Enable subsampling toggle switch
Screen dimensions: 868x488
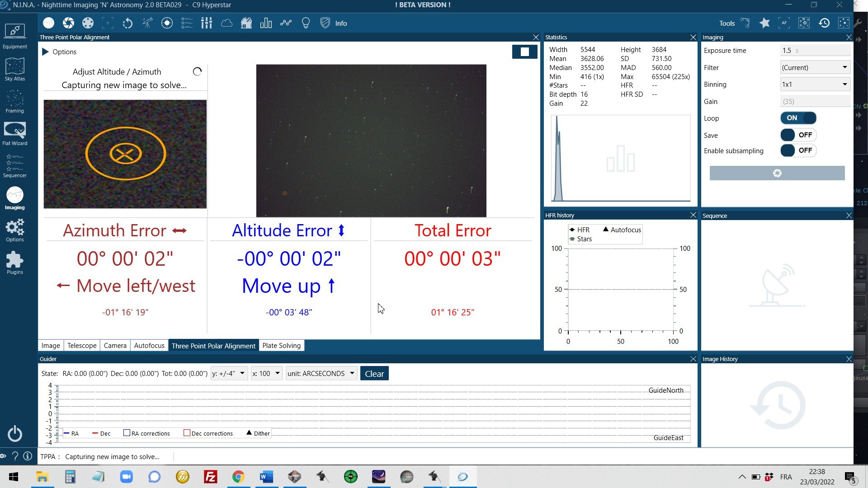tap(798, 150)
